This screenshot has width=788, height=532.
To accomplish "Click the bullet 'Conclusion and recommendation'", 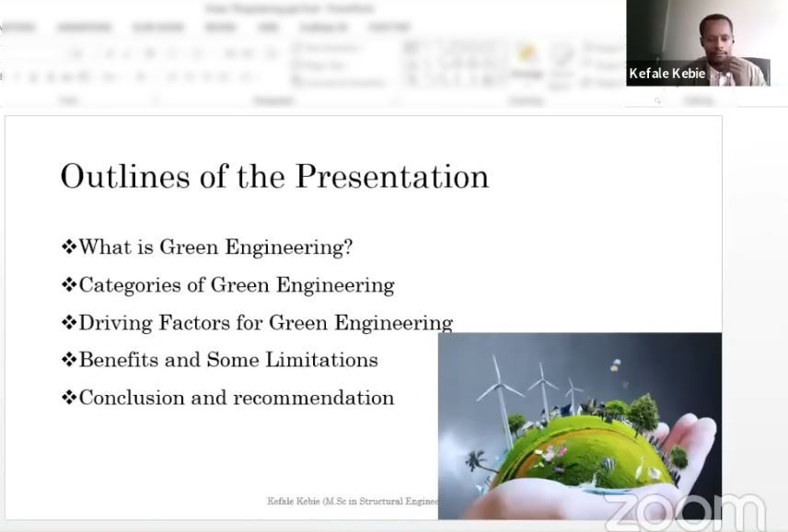I will pos(227,398).
